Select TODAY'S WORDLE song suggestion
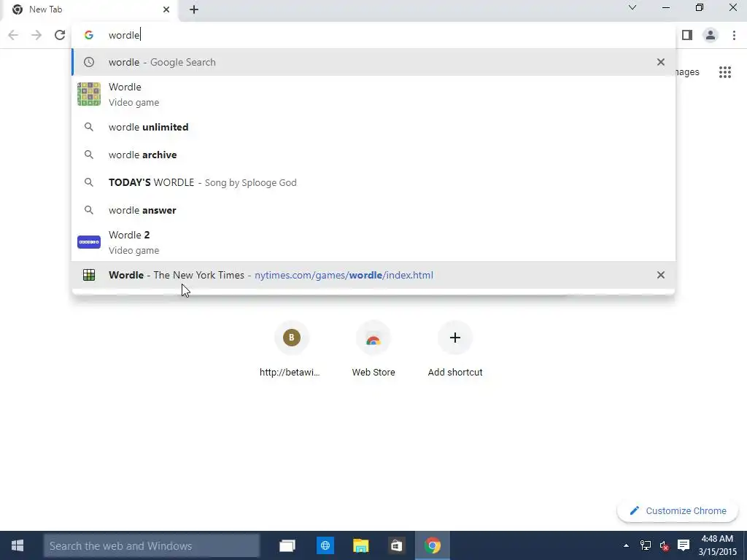The width and height of the screenshot is (747, 560). point(373,182)
